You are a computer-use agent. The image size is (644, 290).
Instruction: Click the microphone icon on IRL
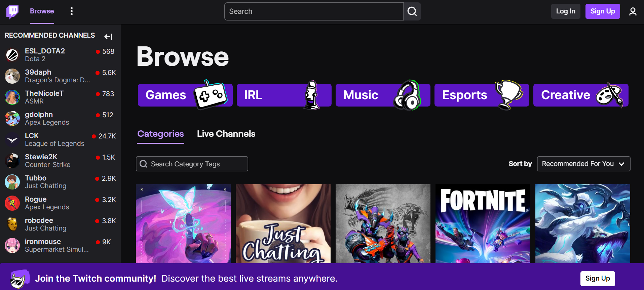(311, 95)
